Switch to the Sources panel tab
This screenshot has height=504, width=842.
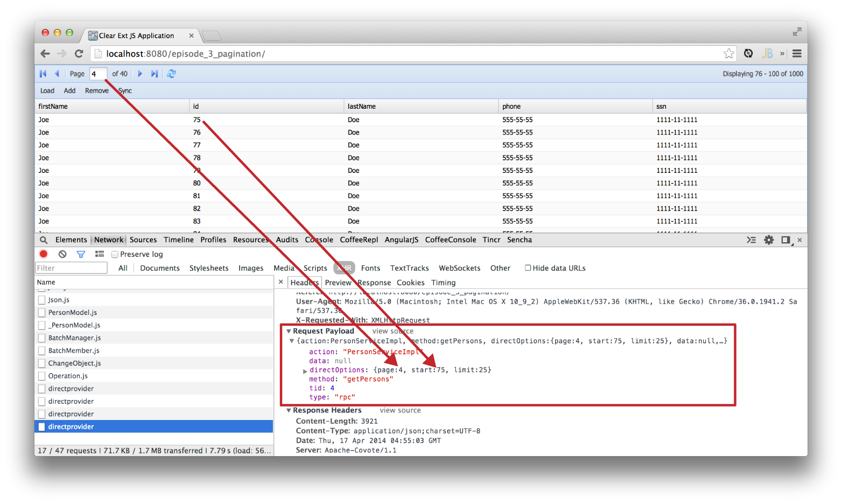click(143, 240)
